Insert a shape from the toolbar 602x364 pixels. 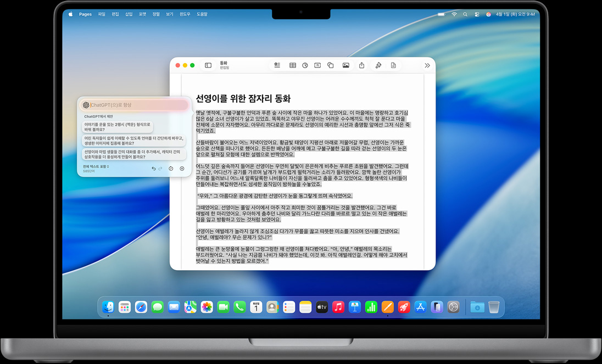point(330,65)
